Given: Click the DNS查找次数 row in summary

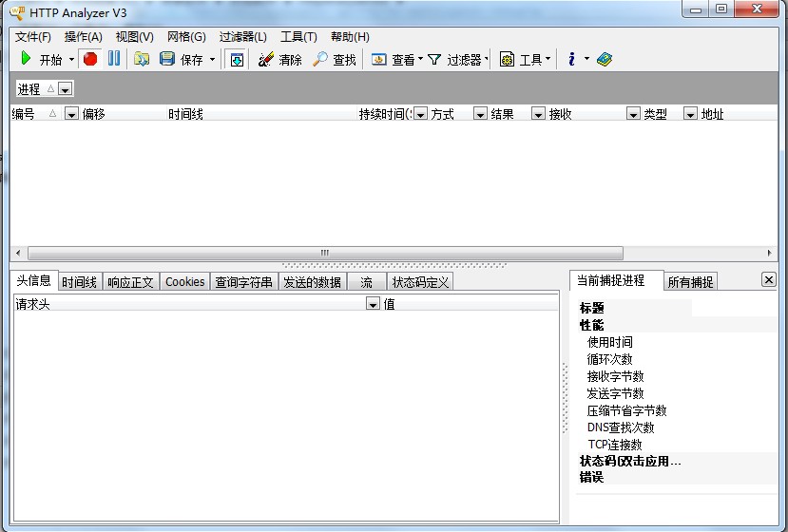Looking at the screenshot, I should coord(677,427).
